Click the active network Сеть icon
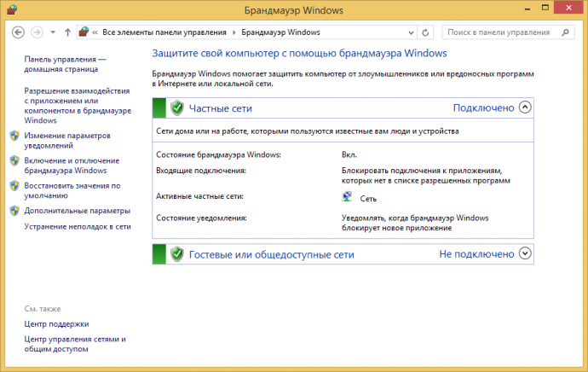 (347, 196)
